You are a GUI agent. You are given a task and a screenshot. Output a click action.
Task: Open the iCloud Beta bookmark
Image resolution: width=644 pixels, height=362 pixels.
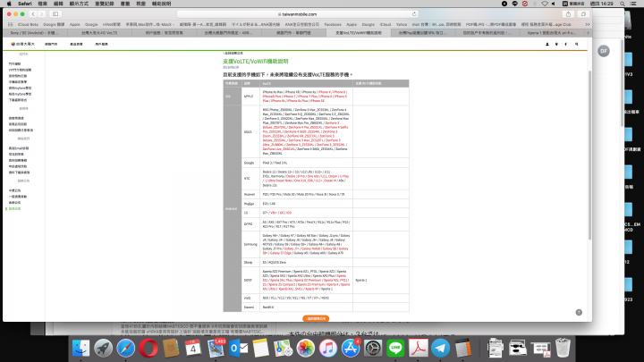point(28,24)
